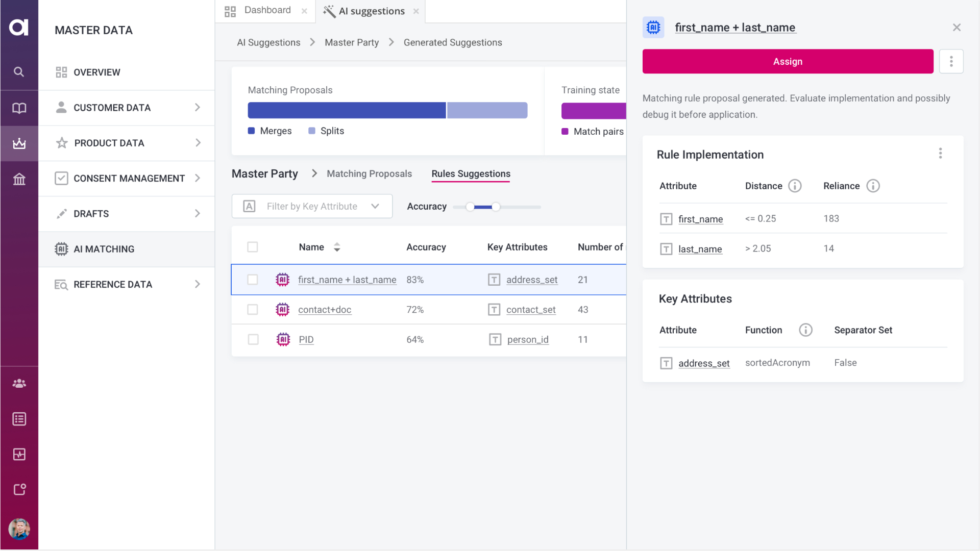
Task: Check the first_name + last_name row checkbox
Action: pyautogui.click(x=253, y=280)
